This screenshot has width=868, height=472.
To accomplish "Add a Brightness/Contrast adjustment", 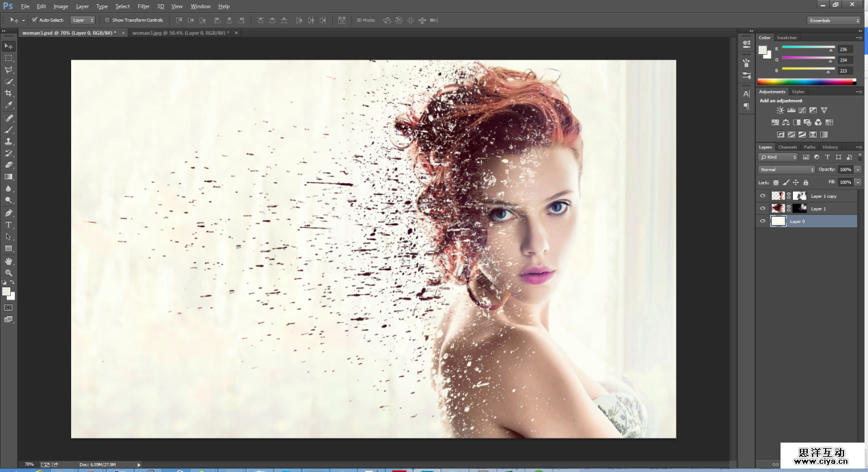I will point(780,110).
